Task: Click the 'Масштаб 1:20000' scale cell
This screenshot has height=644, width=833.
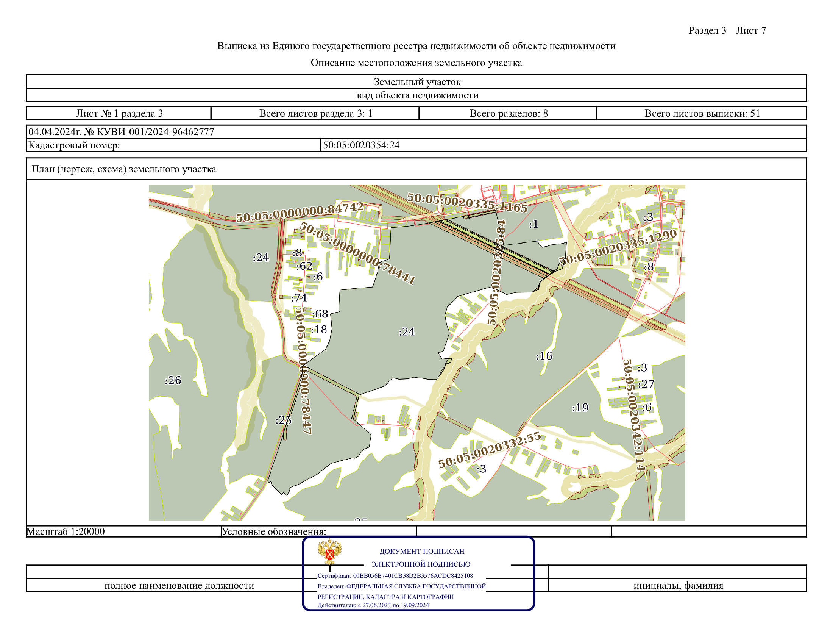Action: (x=66, y=531)
